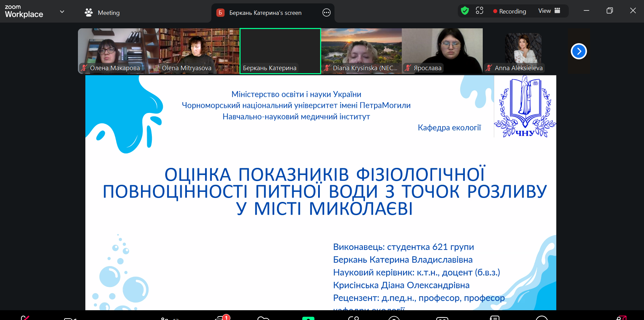Click the Meeting people icon
Image resolution: width=644 pixels, height=320 pixels.
coord(89,13)
